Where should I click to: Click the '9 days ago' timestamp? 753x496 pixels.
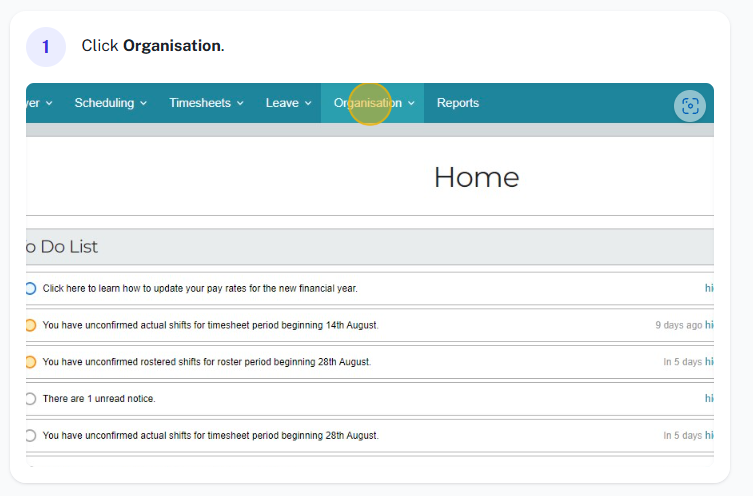(x=679, y=325)
